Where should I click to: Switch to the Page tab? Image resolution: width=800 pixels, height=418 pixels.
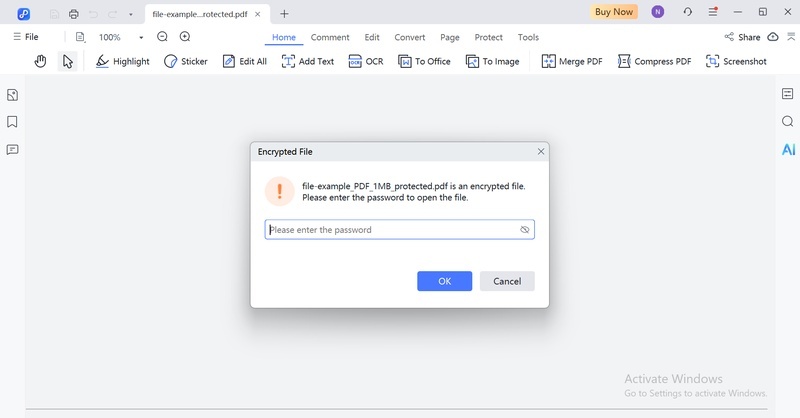point(449,37)
